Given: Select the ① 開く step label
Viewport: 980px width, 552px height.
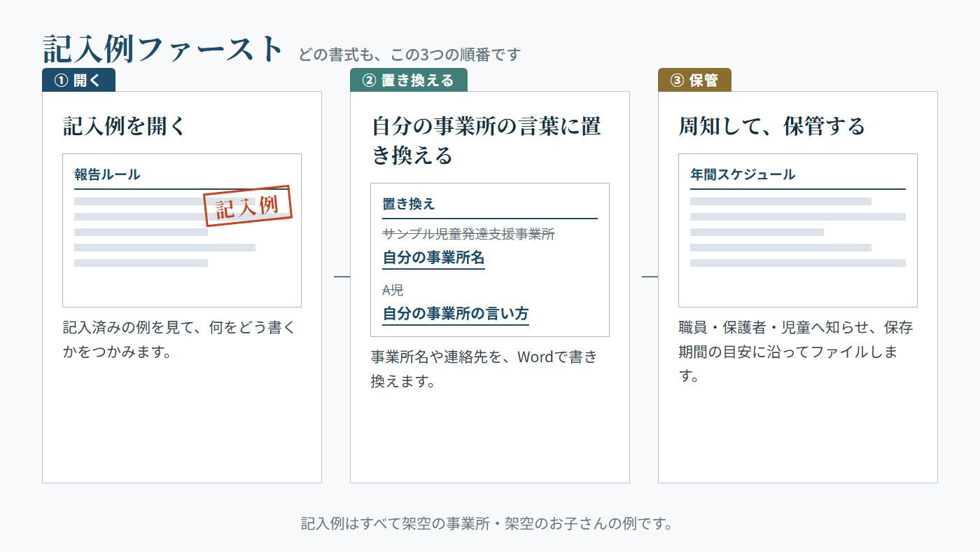Looking at the screenshot, I should pos(78,80).
